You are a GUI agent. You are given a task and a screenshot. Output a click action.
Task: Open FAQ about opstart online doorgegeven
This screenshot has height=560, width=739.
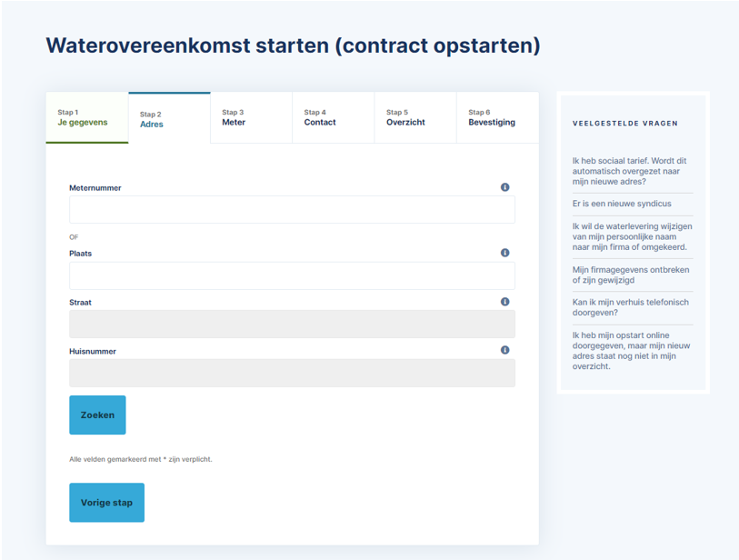631,351
